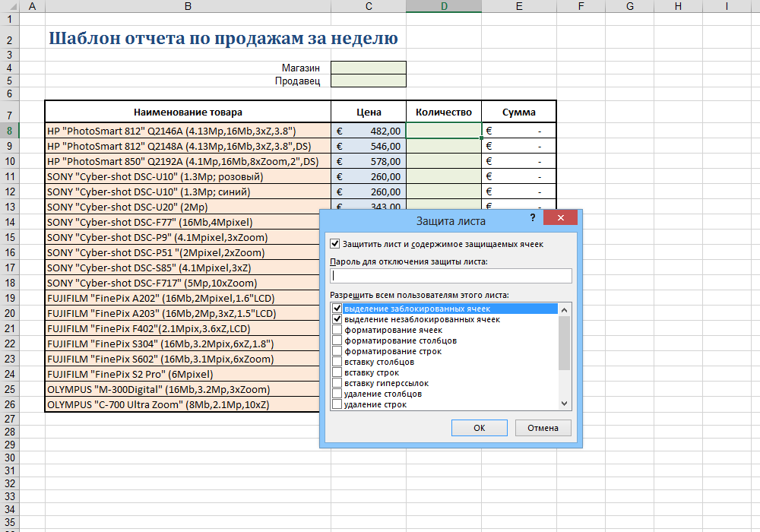Screen dimensions: 760x532
Task: Select row 20 header
Action: click(x=10, y=313)
